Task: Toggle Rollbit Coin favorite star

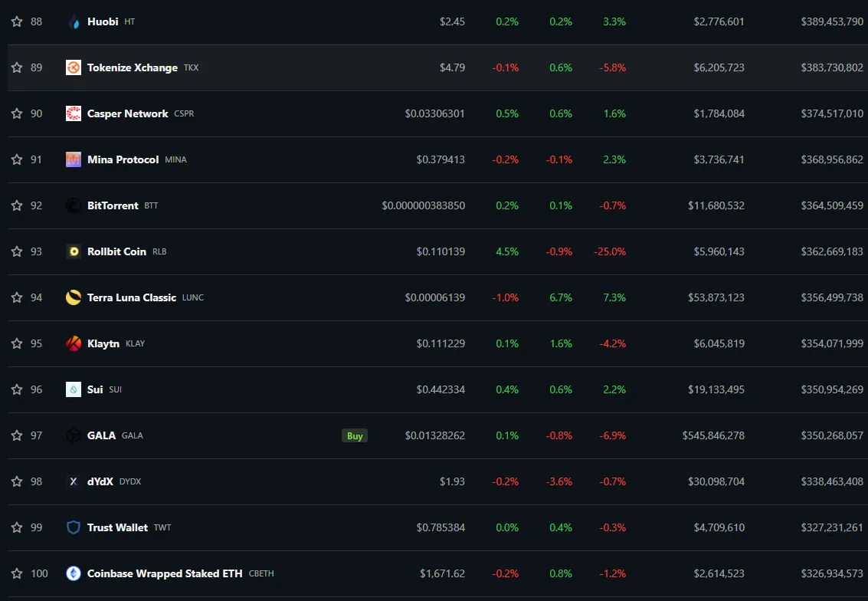Action: tap(17, 251)
